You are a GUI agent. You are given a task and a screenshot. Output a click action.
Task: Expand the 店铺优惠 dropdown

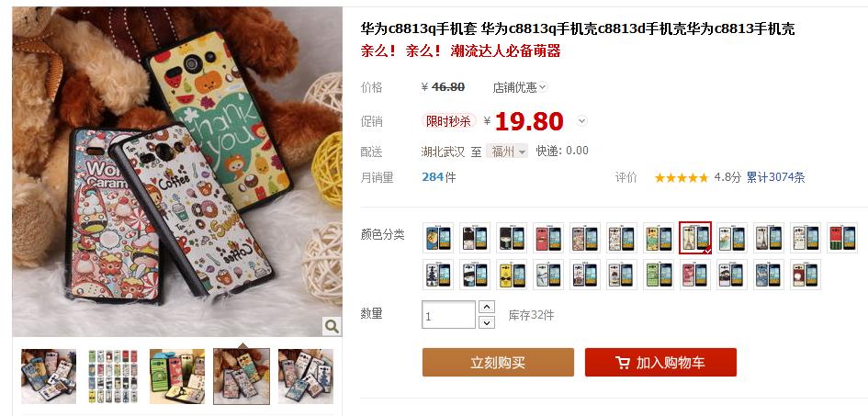click(520, 87)
